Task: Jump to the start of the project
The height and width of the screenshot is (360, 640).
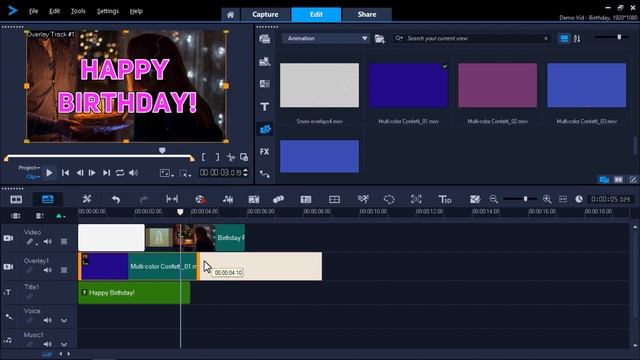Action: point(65,173)
